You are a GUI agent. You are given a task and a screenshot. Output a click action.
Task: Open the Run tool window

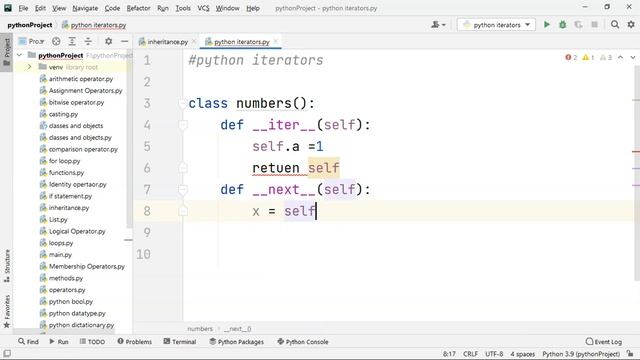click(x=59, y=342)
